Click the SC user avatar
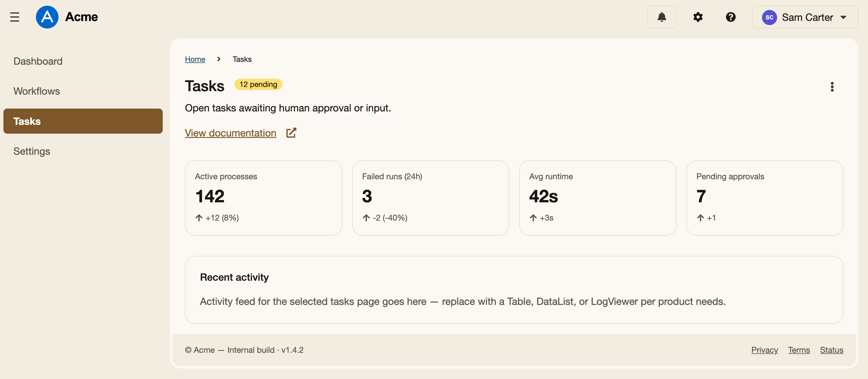868x379 pixels. point(769,17)
